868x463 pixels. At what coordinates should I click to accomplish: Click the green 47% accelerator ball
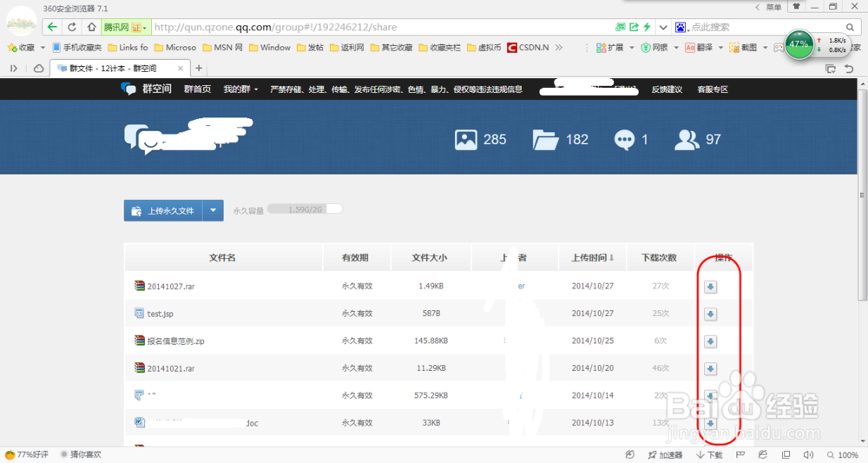tap(799, 44)
